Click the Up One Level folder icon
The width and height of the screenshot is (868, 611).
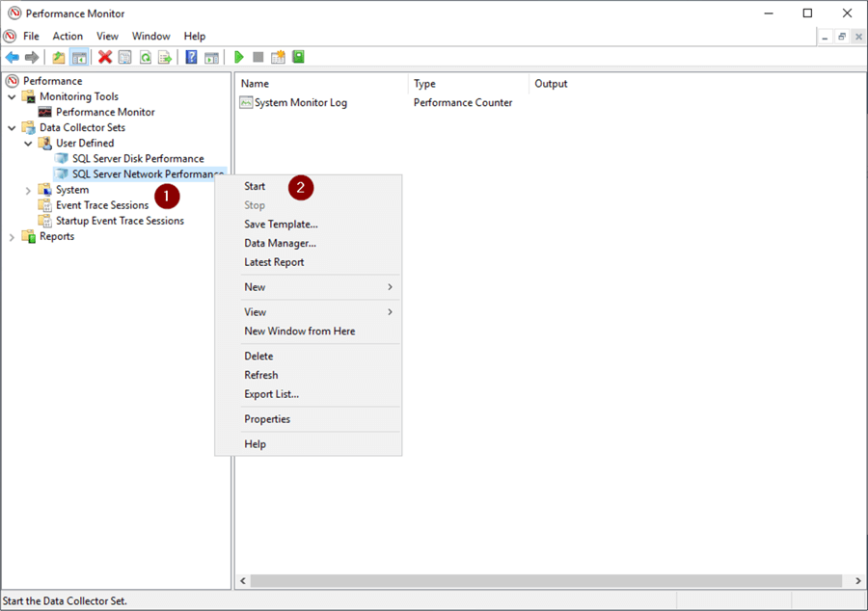click(x=59, y=58)
